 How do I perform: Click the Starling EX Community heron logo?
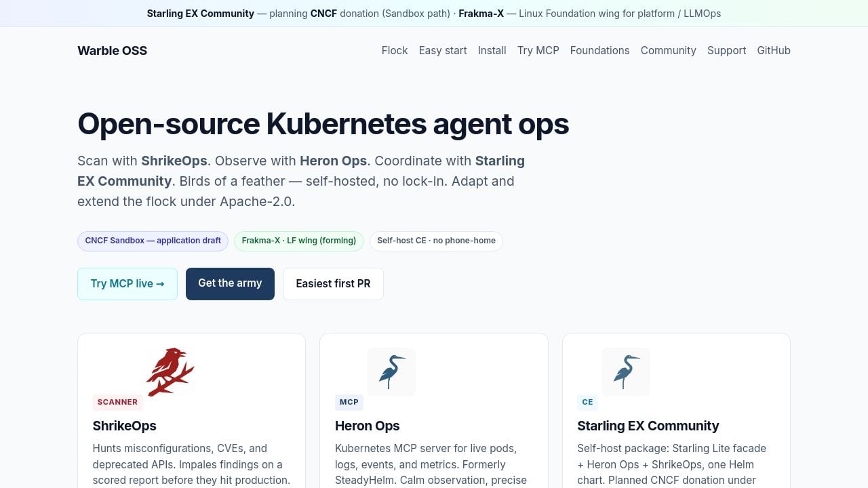point(626,372)
